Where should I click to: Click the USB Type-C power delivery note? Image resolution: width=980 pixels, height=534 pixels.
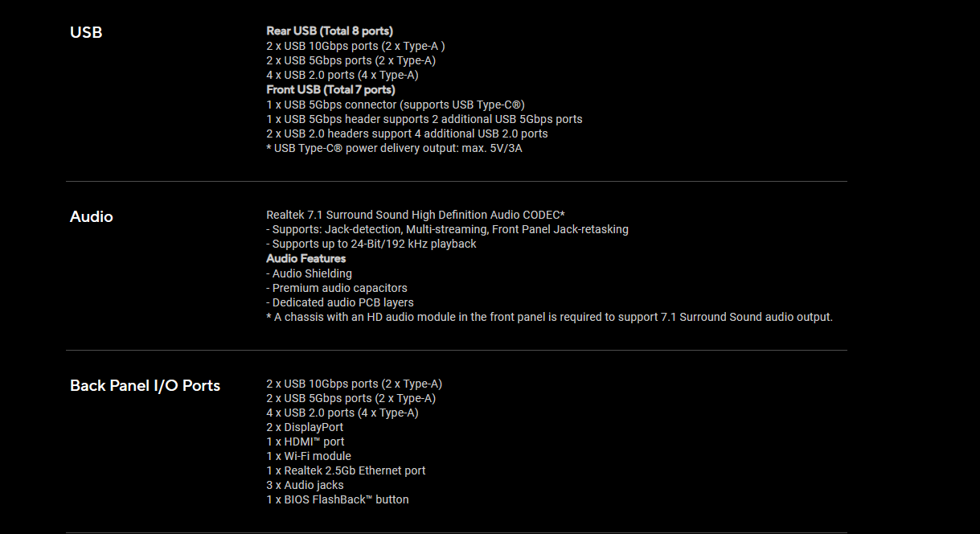394,148
